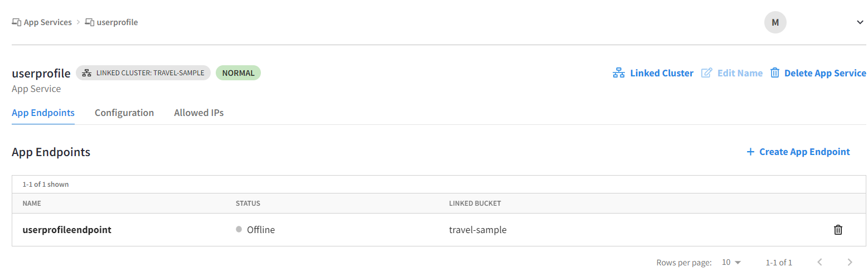This screenshot has height=276, width=868.
Task: Navigate to App Services breadcrumb link
Action: (47, 22)
